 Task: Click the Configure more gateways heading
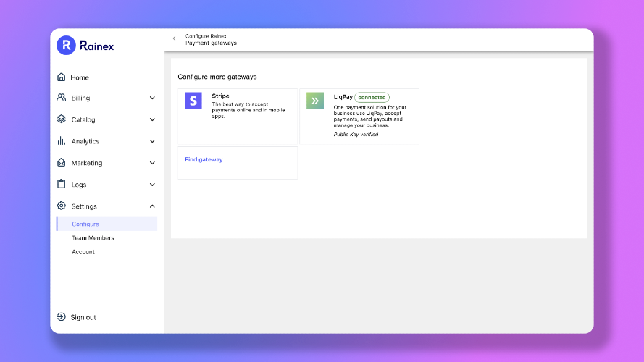tap(217, 77)
